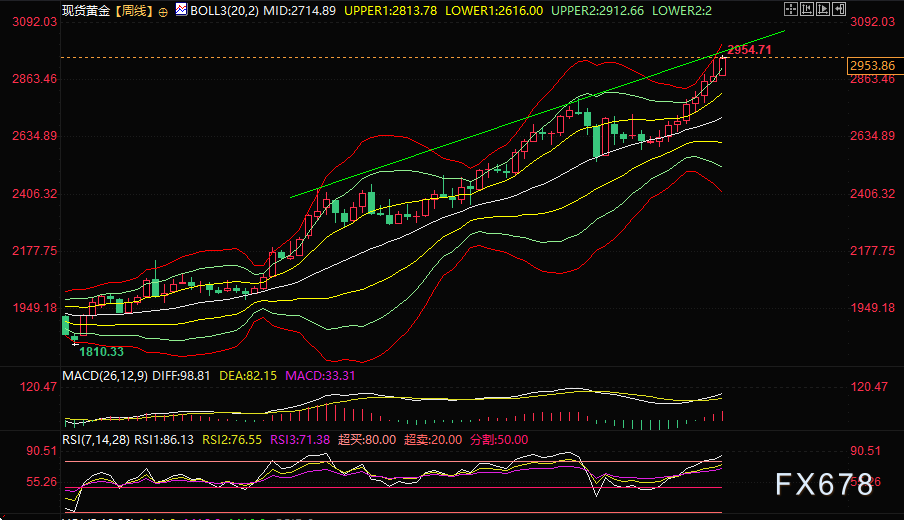This screenshot has height=520, width=904.
Task: Select the MACD(26,12,9) indicator label
Action: pyautogui.click(x=103, y=375)
